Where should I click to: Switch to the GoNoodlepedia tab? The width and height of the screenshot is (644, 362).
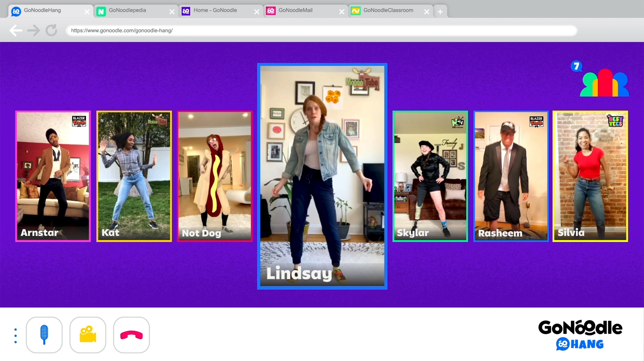point(127,11)
